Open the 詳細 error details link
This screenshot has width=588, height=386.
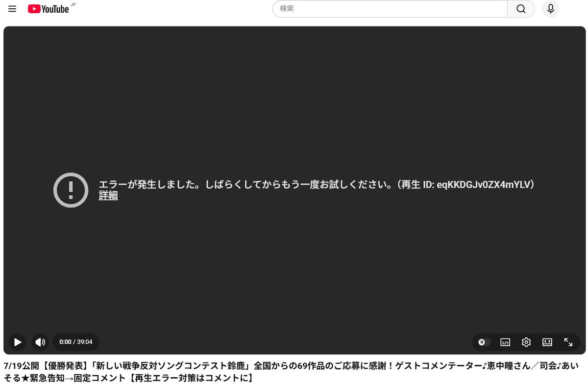point(108,196)
